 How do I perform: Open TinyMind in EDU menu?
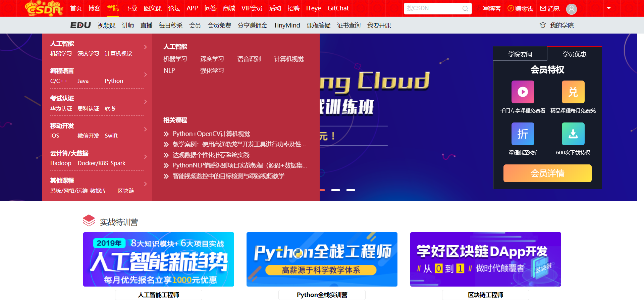pos(287,26)
